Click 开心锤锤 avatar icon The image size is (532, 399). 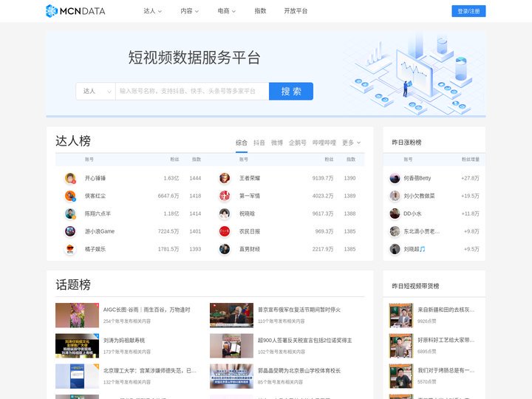pyautogui.click(x=70, y=178)
